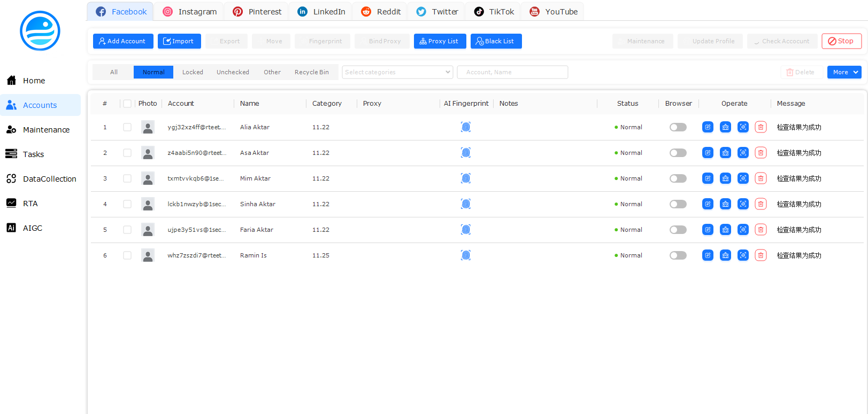Viewport: 868px width, 414px height.
Task: Toggle browser switch for Asa Aktar
Action: tap(678, 153)
